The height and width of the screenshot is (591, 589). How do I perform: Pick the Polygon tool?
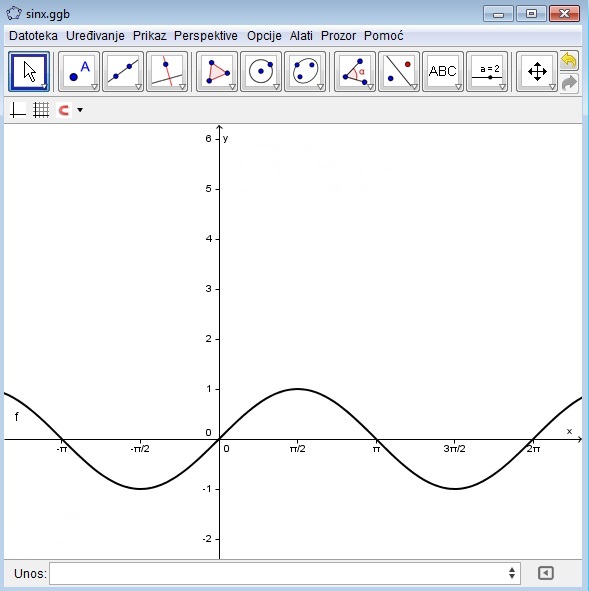click(217, 72)
